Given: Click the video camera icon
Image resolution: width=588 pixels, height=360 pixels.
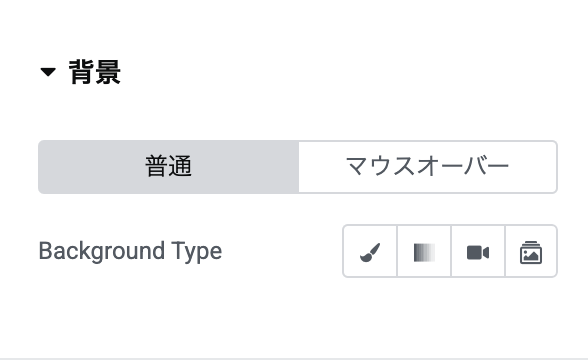Looking at the screenshot, I should 478,252.
